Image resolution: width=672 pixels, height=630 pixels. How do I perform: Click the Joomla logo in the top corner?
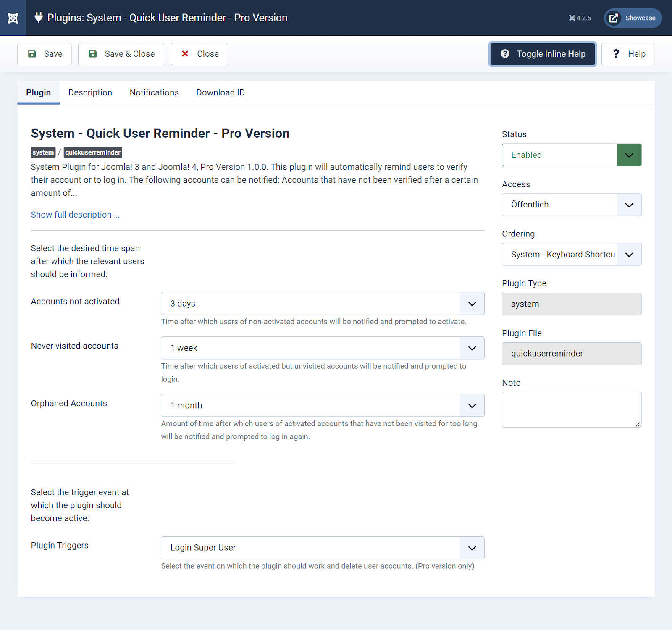(13, 18)
